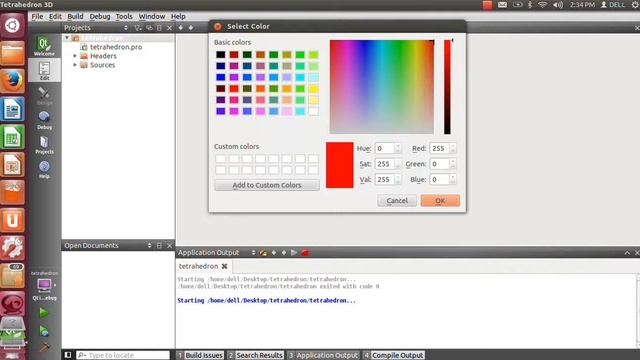Image resolution: width=640 pixels, height=360 pixels.
Task: Open the Files manager from launcher
Action: coord(12,53)
